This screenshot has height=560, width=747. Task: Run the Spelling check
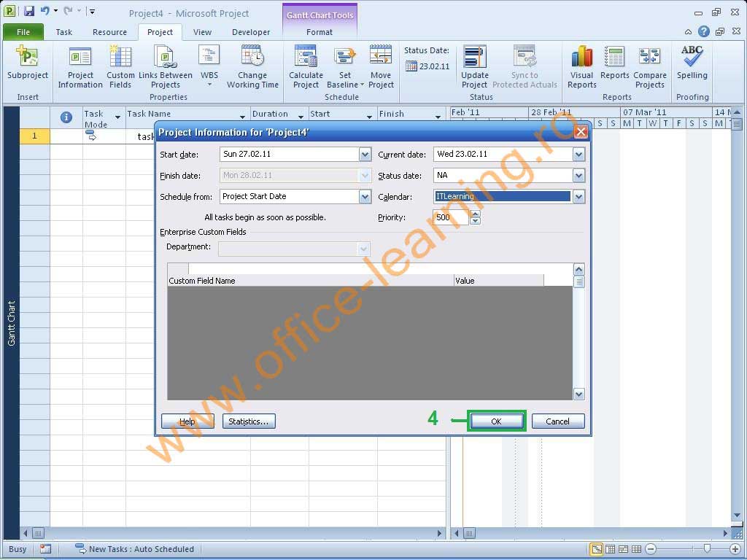(x=692, y=63)
